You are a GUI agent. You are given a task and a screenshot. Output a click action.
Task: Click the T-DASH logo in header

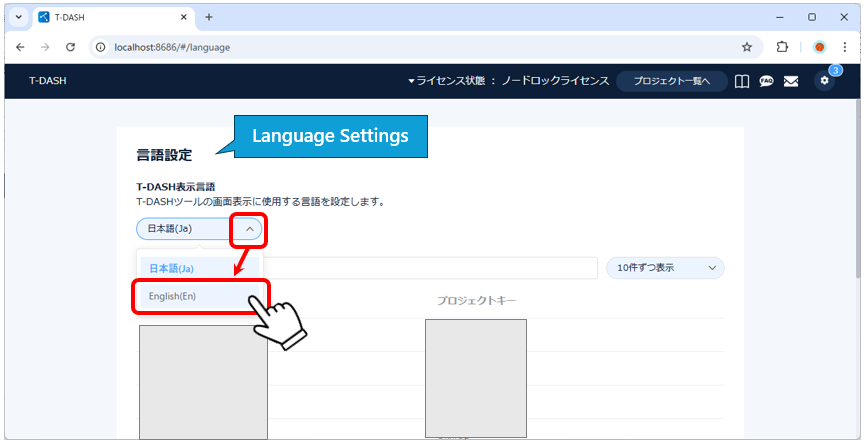click(47, 81)
